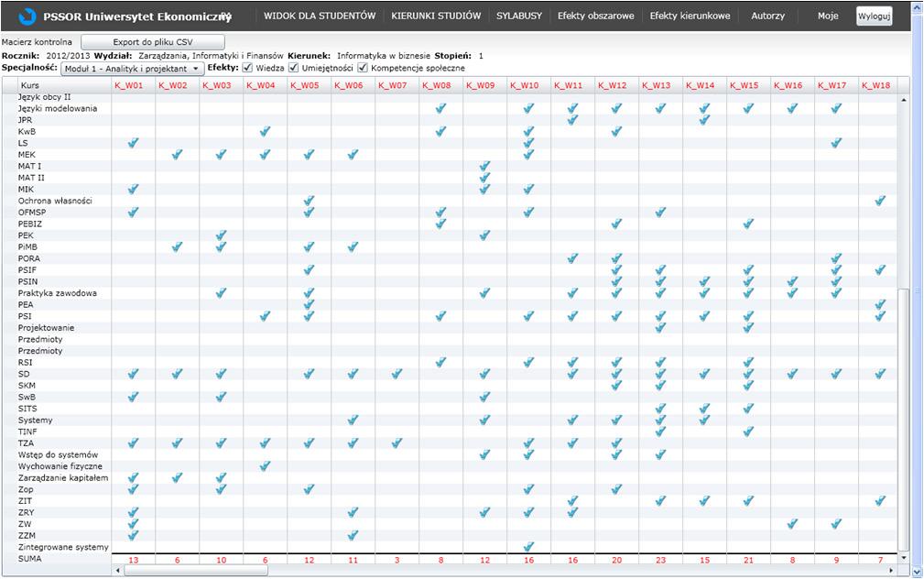The image size is (924, 579).
Task: Click the checkmark for SITS in K_W14
Action: (x=705, y=408)
